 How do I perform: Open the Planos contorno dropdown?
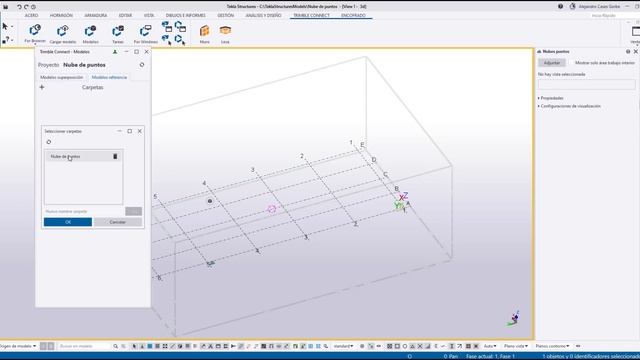pyautogui.click(x=552, y=346)
